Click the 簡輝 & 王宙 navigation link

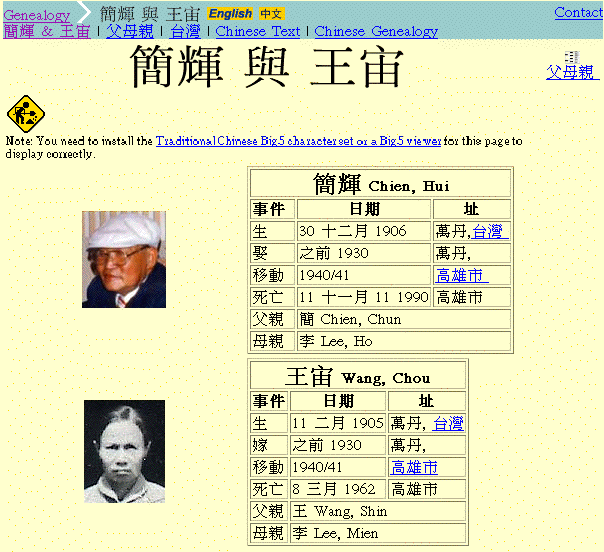click(x=47, y=31)
